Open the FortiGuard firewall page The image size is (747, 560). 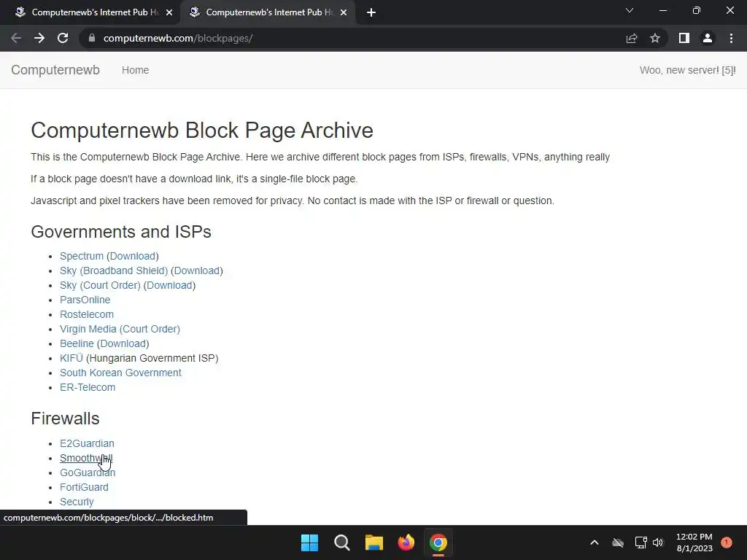pyautogui.click(x=84, y=487)
